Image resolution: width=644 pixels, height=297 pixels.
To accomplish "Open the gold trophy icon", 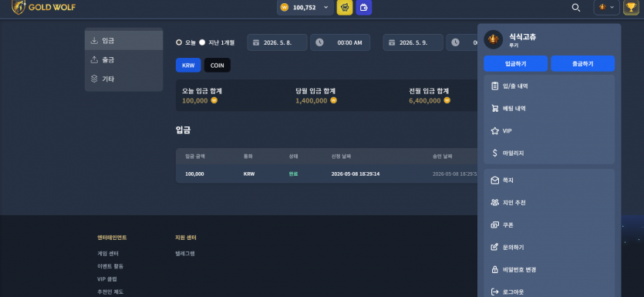I will tap(630, 8).
